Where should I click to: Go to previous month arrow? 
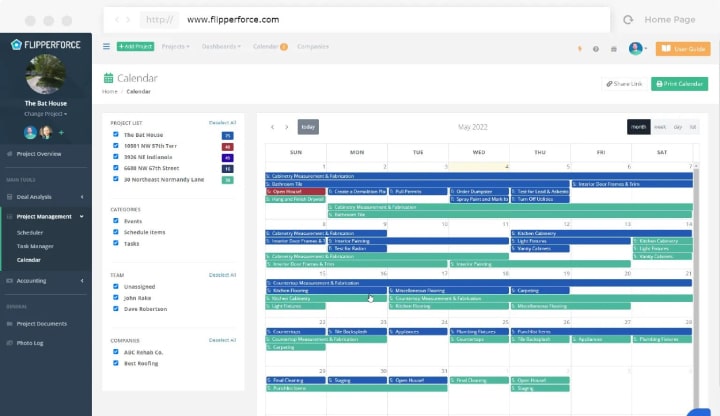(272, 127)
